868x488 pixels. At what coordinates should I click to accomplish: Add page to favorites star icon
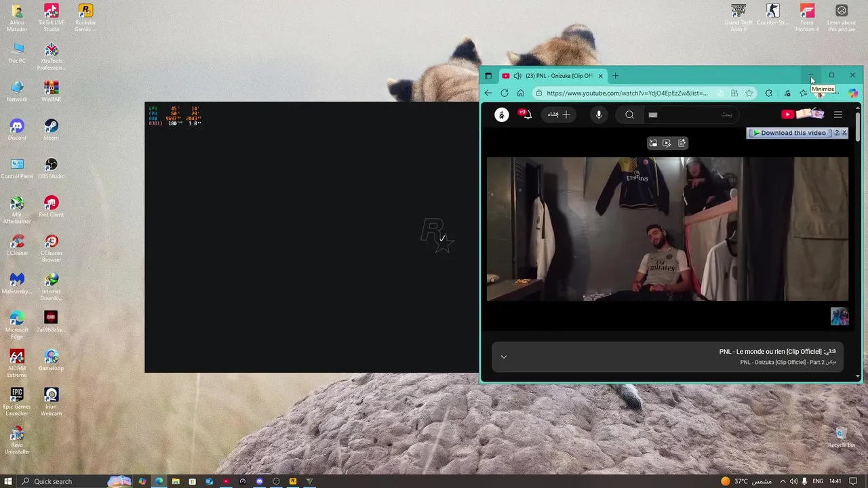tap(749, 93)
